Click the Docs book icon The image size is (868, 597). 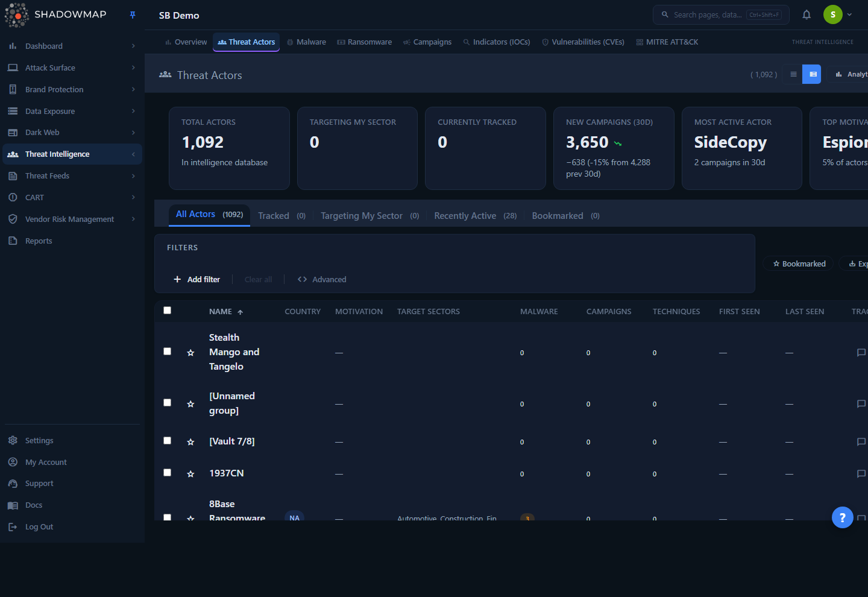coord(13,505)
